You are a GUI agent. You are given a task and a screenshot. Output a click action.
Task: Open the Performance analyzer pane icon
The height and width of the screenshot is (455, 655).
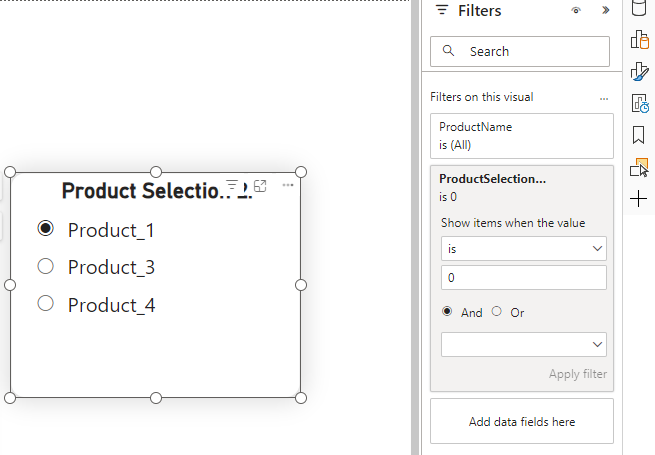coord(640,103)
